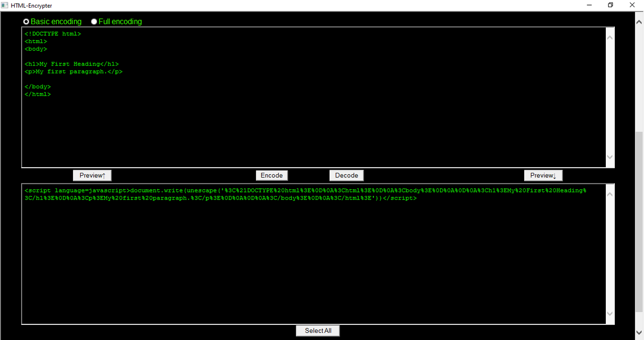Screen dimensions: 644x340
Task: Click the '<body>' opening tag line
Action: [36, 49]
